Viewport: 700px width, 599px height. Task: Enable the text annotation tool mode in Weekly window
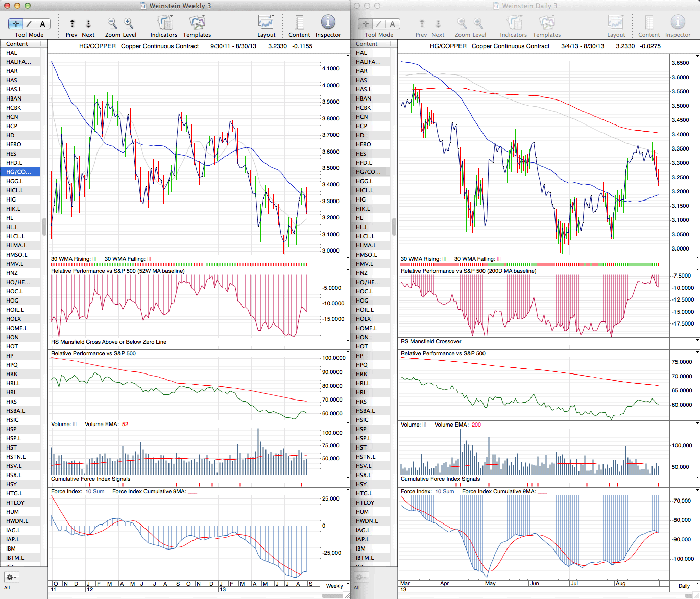(x=42, y=23)
